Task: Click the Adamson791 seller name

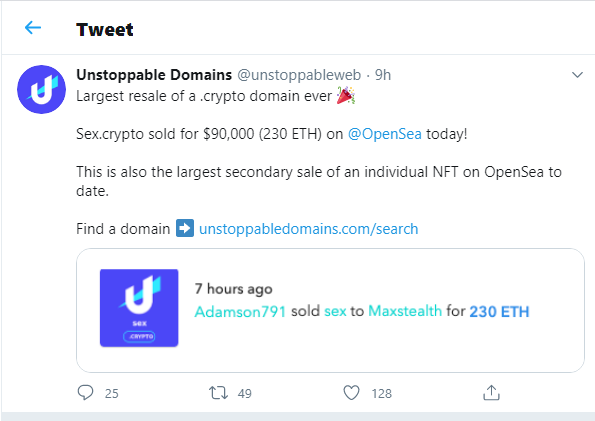Action: (240, 311)
